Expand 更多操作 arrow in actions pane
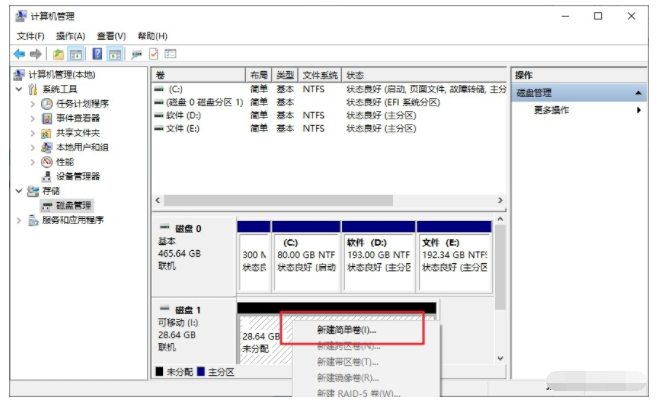Image resolution: width=659 pixels, height=407 pixels. tap(638, 110)
